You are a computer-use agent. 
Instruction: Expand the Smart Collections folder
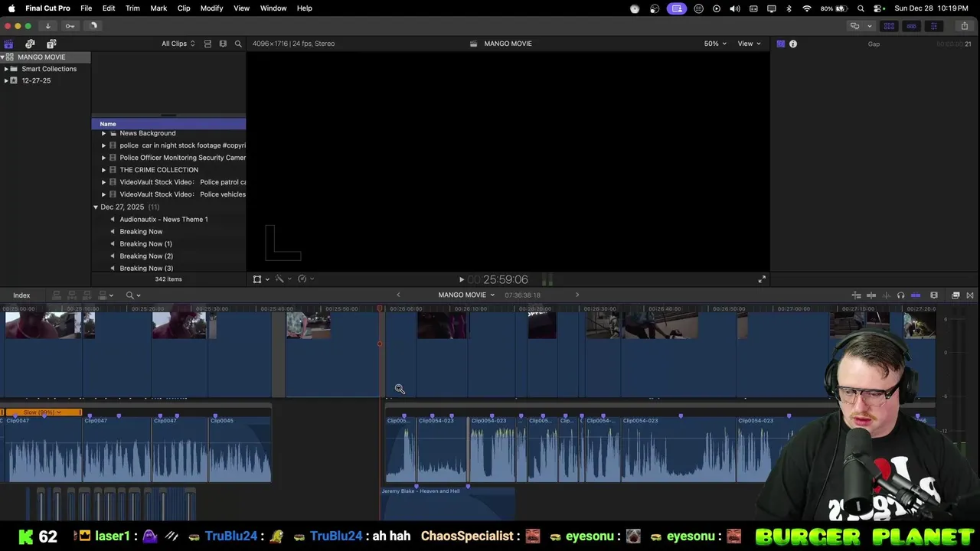tap(6, 69)
